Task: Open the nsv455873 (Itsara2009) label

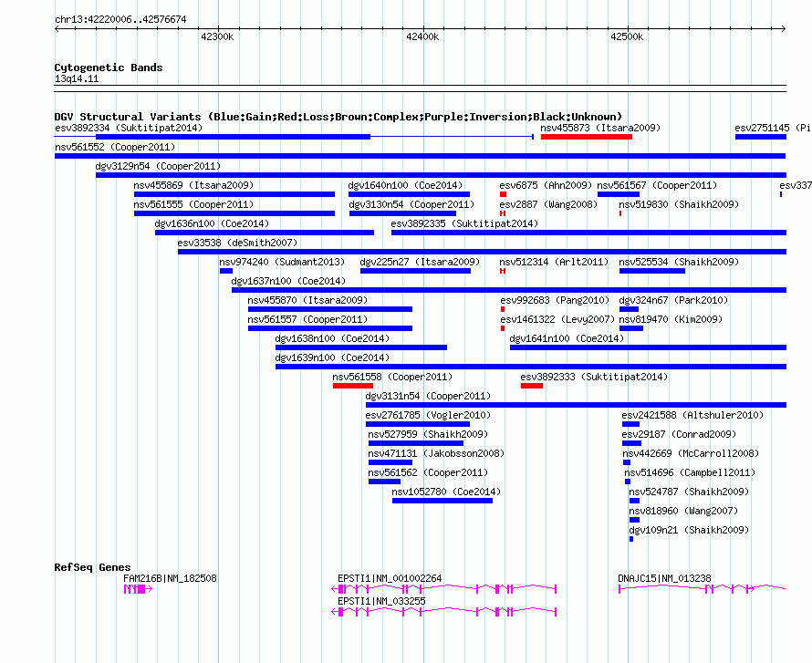Action: click(x=600, y=128)
